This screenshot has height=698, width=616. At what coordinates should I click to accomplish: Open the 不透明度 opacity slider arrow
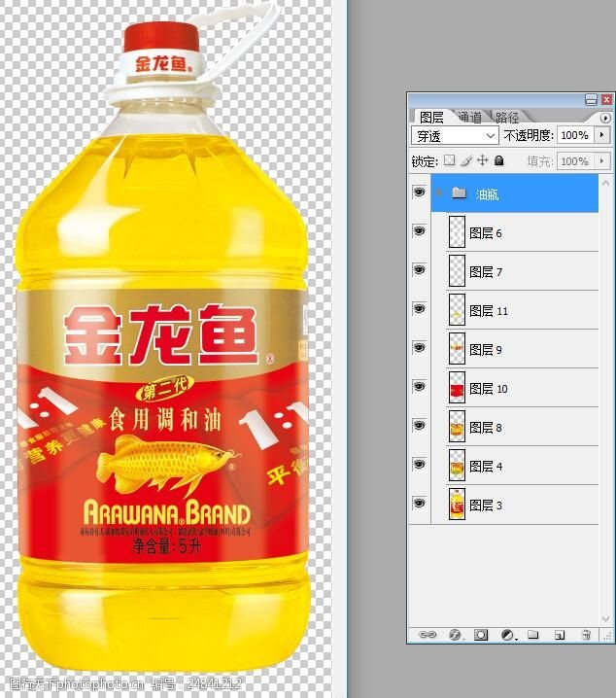[x=602, y=135]
